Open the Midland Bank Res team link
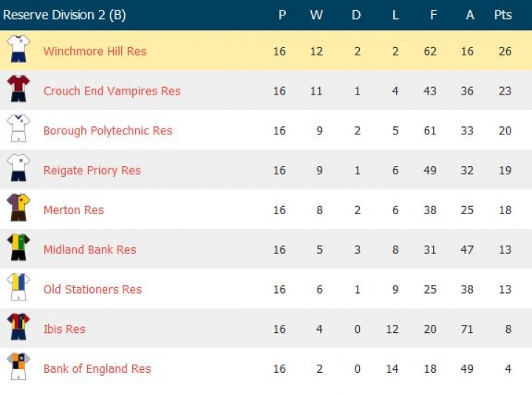 pyautogui.click(x=89, y=250)
